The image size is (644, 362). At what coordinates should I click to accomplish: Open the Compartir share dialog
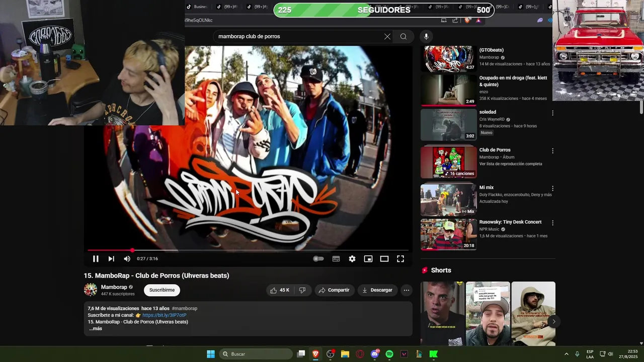(x=334, y=290)
